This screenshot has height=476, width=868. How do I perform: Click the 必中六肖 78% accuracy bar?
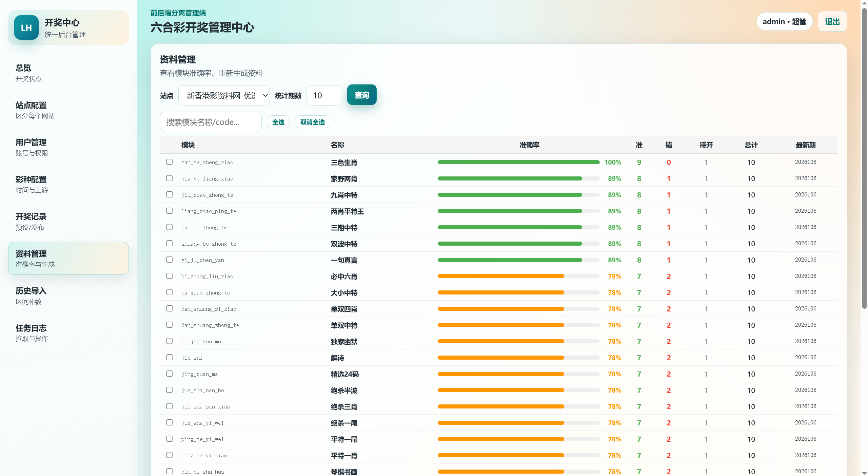pyautogui.click(x=519, y=276)
